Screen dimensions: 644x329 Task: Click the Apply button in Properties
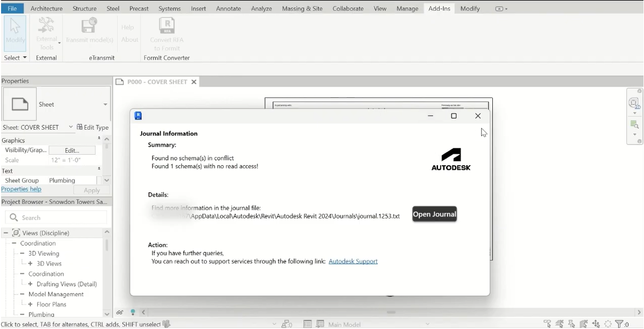[92, 190]
